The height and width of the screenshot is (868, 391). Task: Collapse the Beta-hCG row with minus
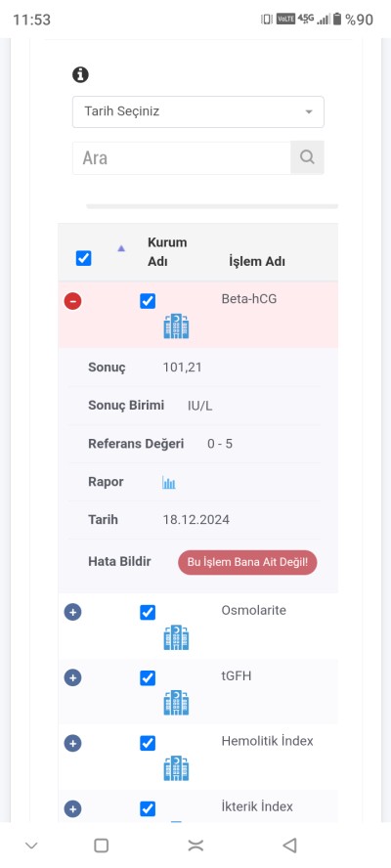[73, 302]
